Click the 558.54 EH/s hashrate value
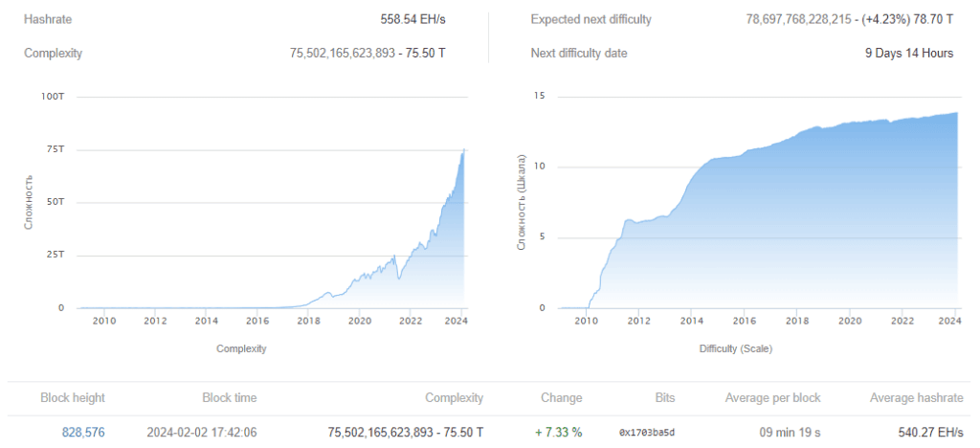Image resolution: width=980 pixels, height=448 pixels. (x=412, y=19)
